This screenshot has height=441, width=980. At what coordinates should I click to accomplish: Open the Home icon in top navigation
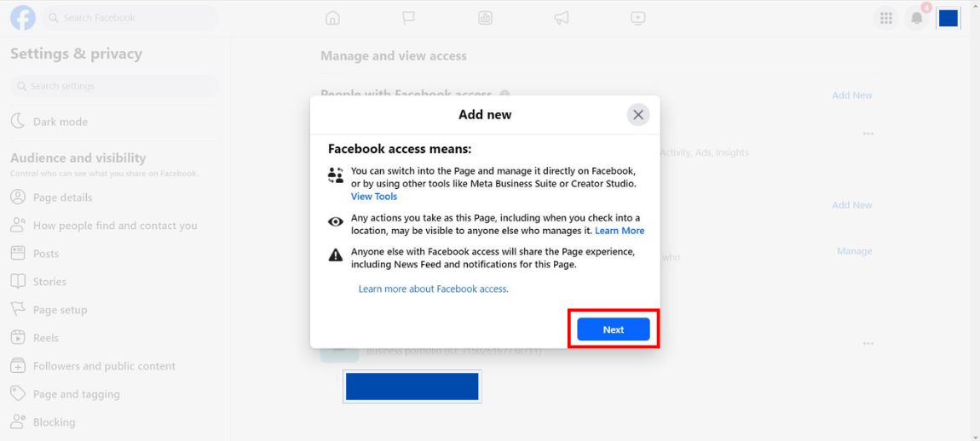(332, 18)
